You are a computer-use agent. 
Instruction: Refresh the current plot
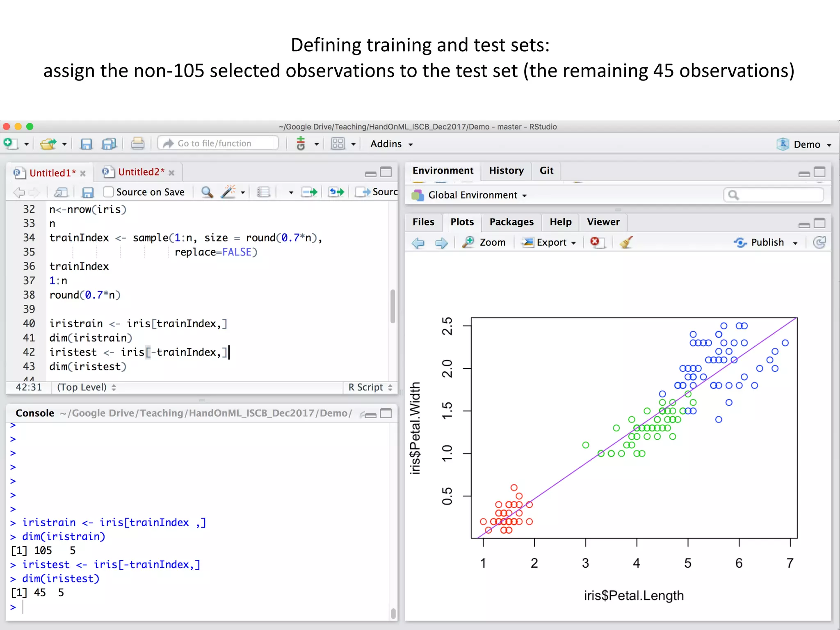(819, 242)
